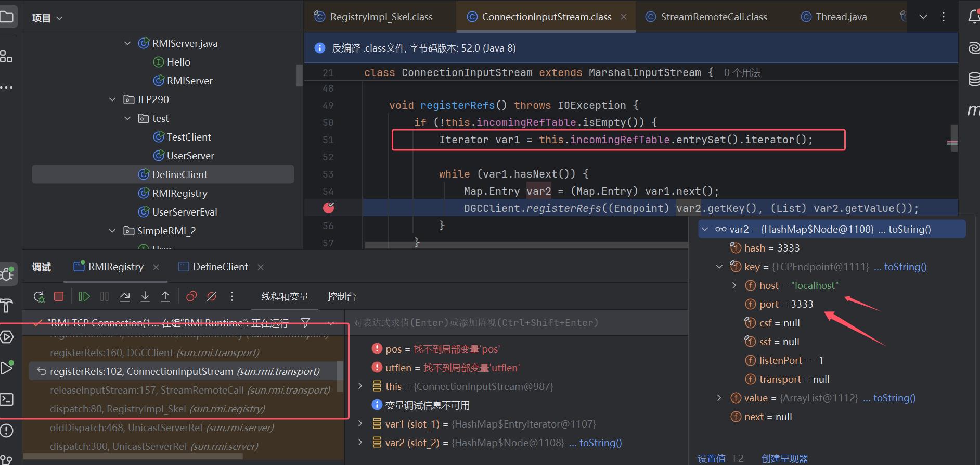Open the Git tool window icon
This screenshot has height=465, width=980.
click(x=6, y=460)
